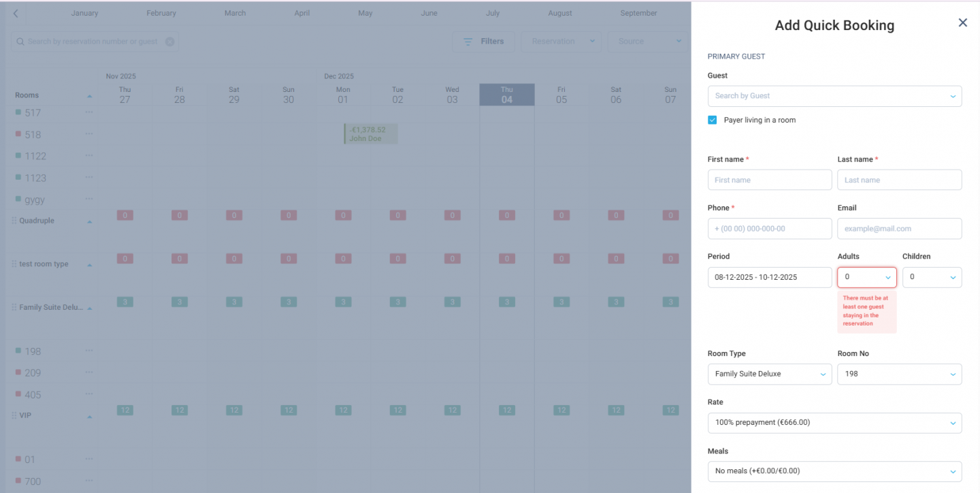The width and height of the screenshot is (980, 493).
Task: Uncheck Payer living in a room
Action: click(712, 118)
